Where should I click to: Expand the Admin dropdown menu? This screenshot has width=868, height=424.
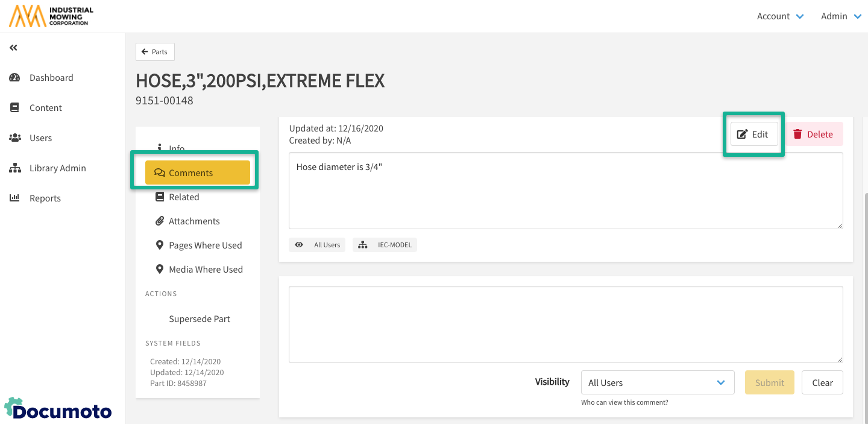(841, 16)
